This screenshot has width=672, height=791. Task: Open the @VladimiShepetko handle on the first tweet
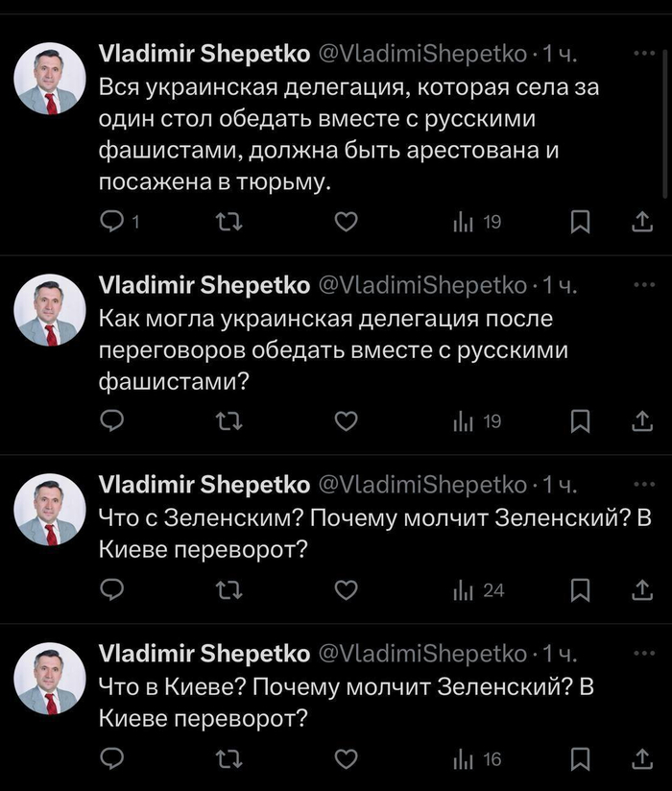420,55
